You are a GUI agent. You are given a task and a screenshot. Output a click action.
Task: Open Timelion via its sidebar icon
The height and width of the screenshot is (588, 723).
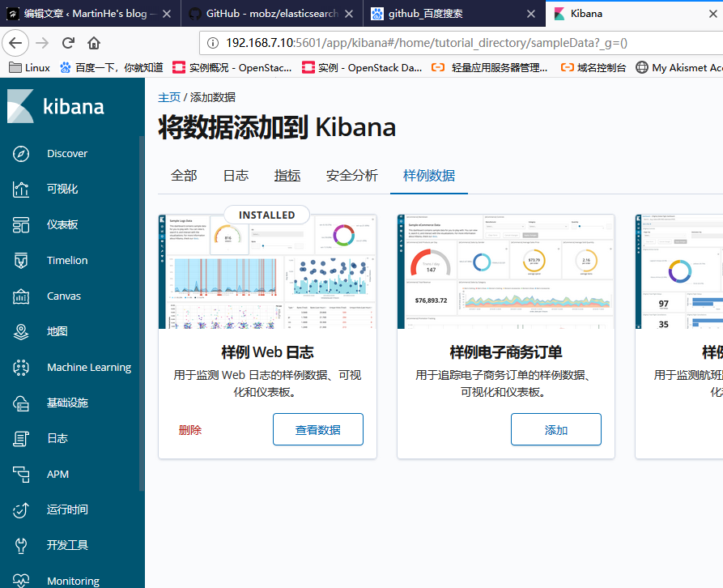[22, 261]
